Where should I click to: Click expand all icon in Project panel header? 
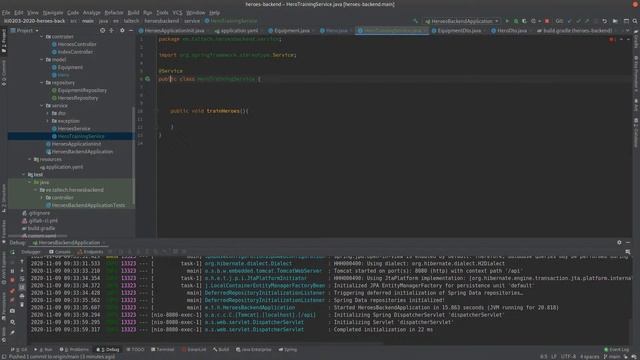111,30
